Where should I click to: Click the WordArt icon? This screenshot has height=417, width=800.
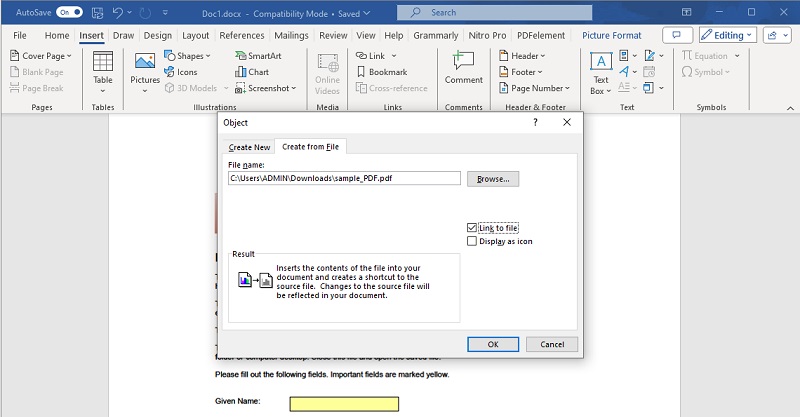tap(623, 71)
